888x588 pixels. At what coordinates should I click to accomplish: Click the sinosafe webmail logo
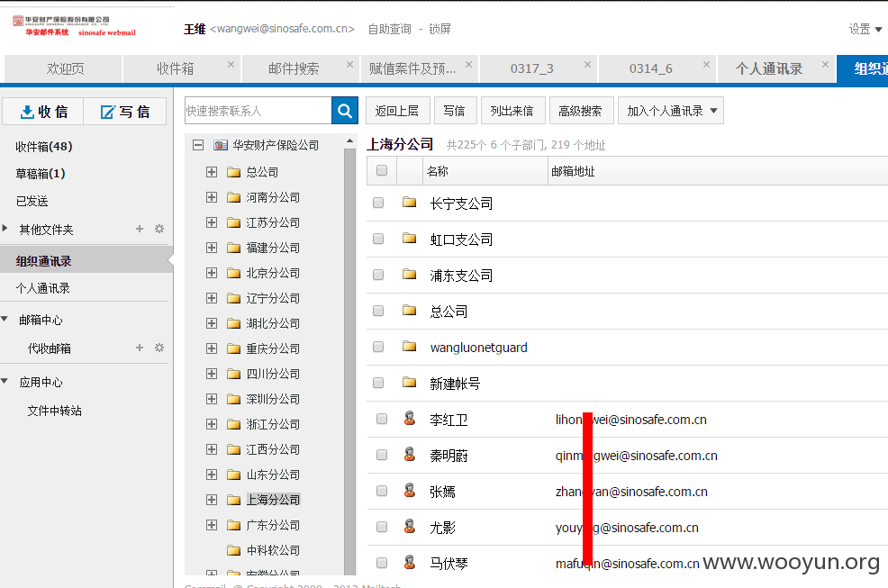coord(74,26)
